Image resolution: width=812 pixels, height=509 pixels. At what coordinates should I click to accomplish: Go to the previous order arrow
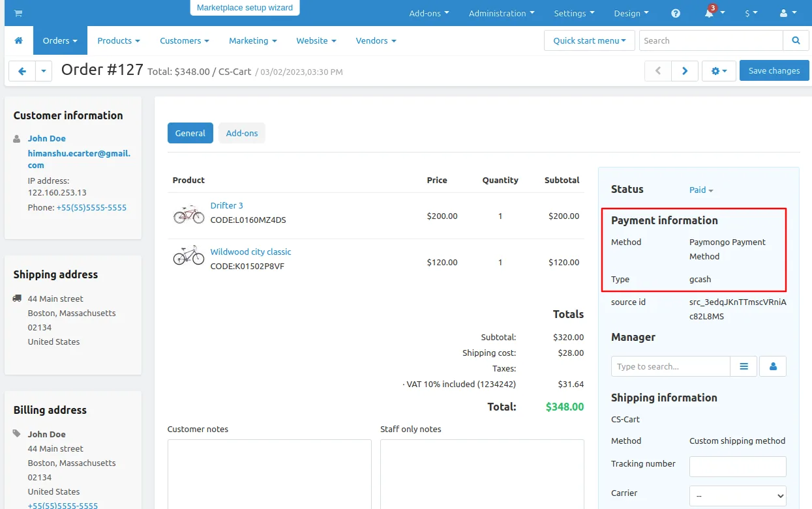[658, 71]
